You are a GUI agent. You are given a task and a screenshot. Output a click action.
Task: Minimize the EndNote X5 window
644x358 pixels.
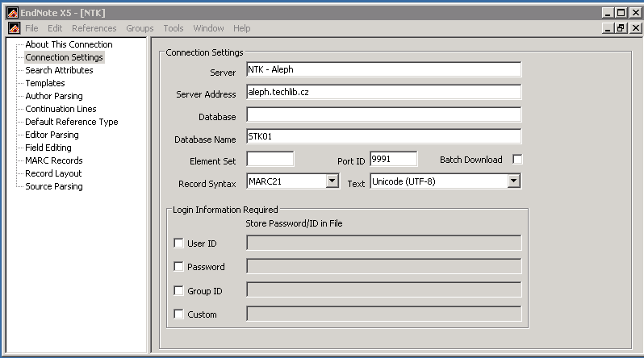click(608, 13)
